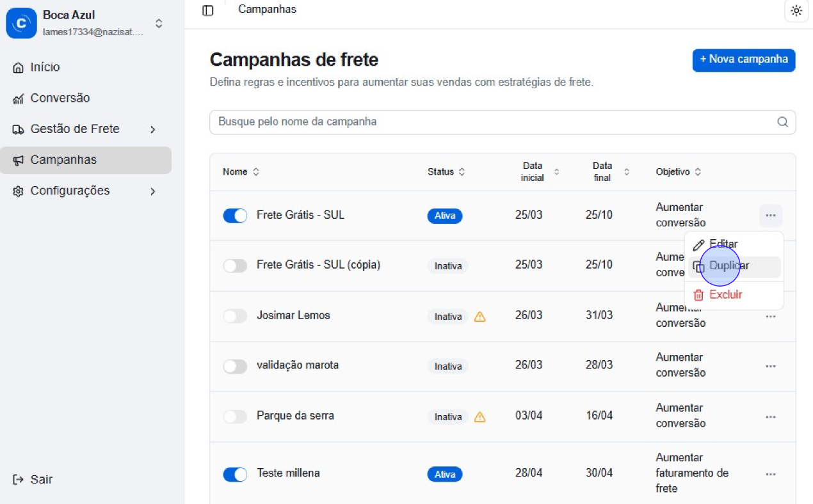Toggle the sidebar panel icon

click(x=207, y=10)
